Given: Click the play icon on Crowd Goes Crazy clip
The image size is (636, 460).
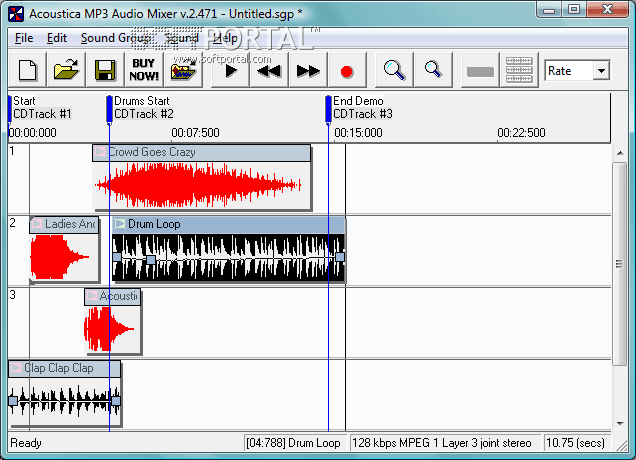Looking at the screenshot, I should 100,152.
